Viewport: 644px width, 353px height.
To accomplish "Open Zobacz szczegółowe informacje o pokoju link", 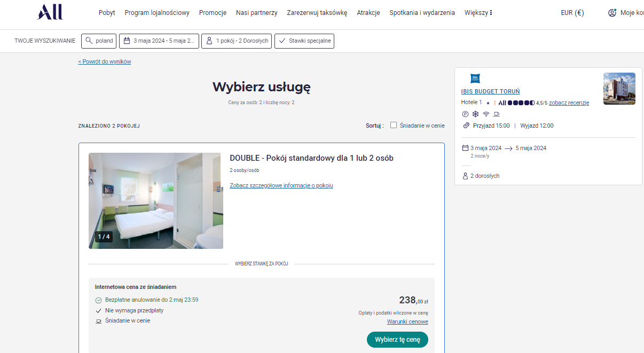I will [281, 185].
